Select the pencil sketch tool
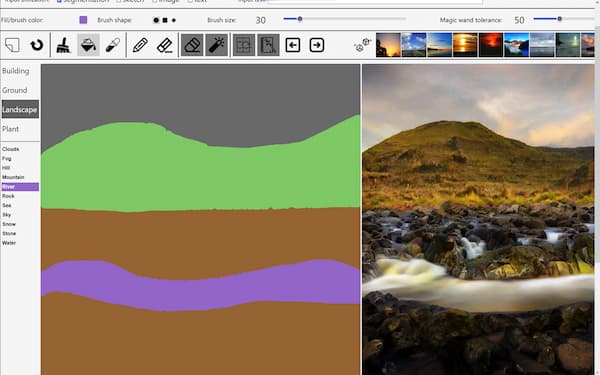Screen dimensions: 600x375 tap(140, 45)
